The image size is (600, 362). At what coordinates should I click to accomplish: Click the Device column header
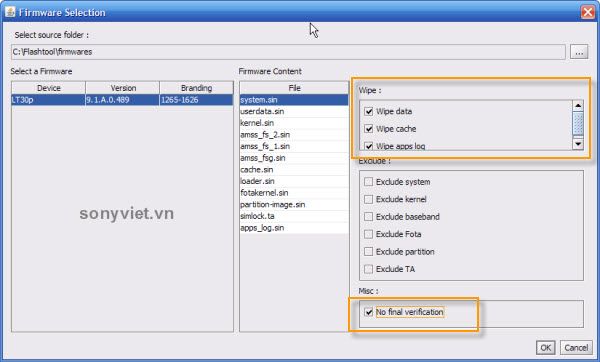pyautogui.click(x=49, y=88)
